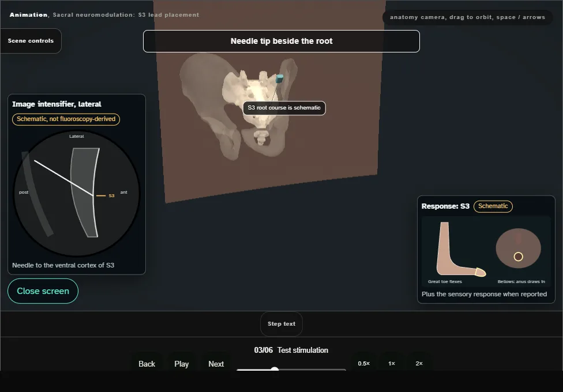The image size is (563, 392).
Task: Click the Schematic badge in Response panel
Action: [493, 206]
